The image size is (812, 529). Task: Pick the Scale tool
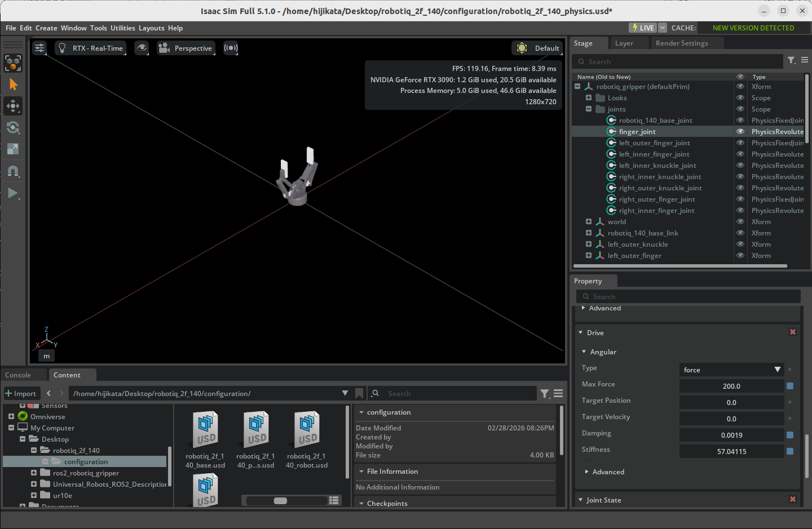[13, 149]
